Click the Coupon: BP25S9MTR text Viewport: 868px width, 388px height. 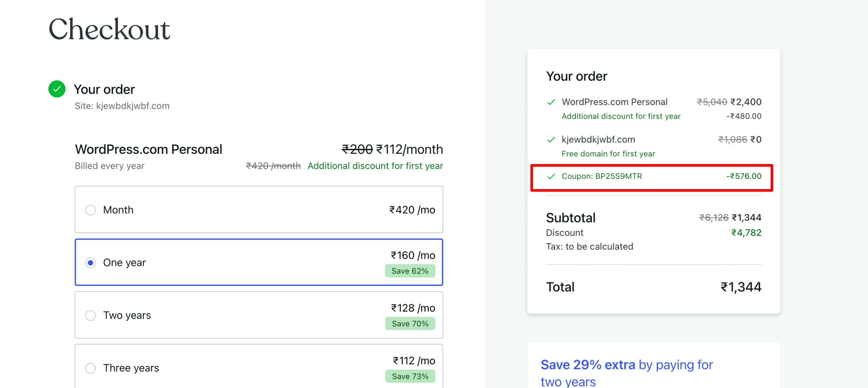coord(602,176)
